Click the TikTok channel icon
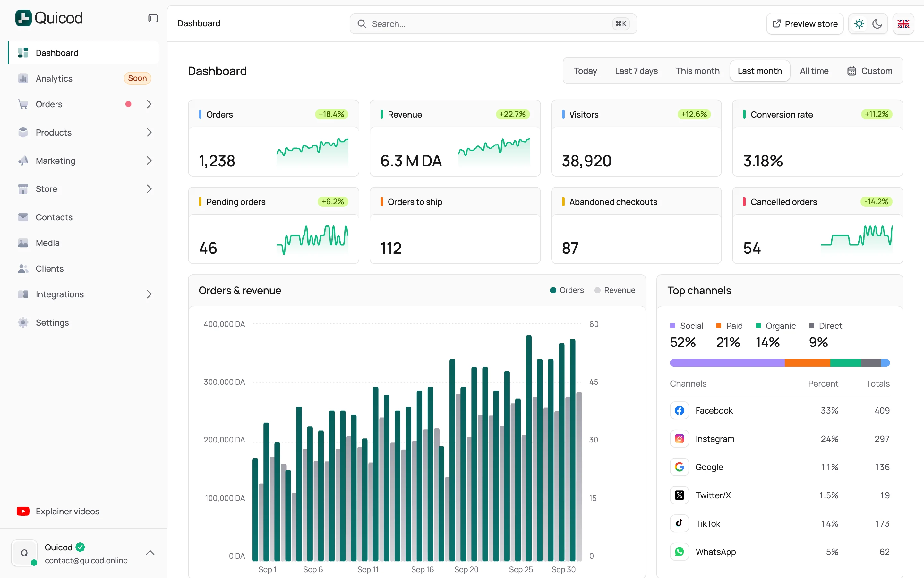Screen dimensions: 924x578 [679, 523]
